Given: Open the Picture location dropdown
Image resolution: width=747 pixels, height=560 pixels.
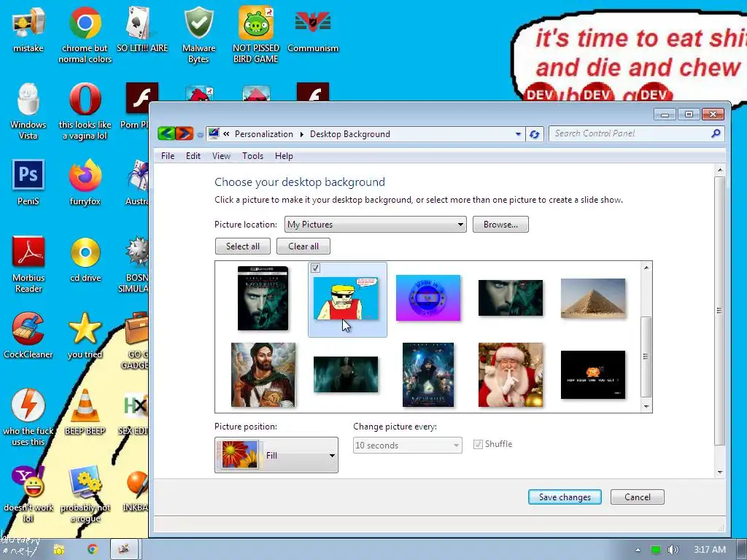Looking at the screenshot, I should pos(375,225).
